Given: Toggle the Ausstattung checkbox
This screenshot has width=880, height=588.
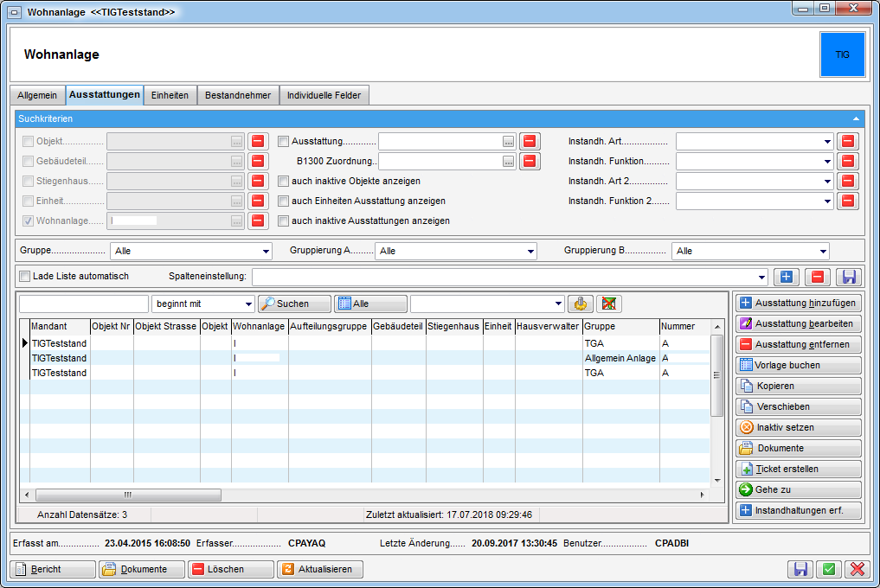Looking at the screenshot, I should click(284, 142).
